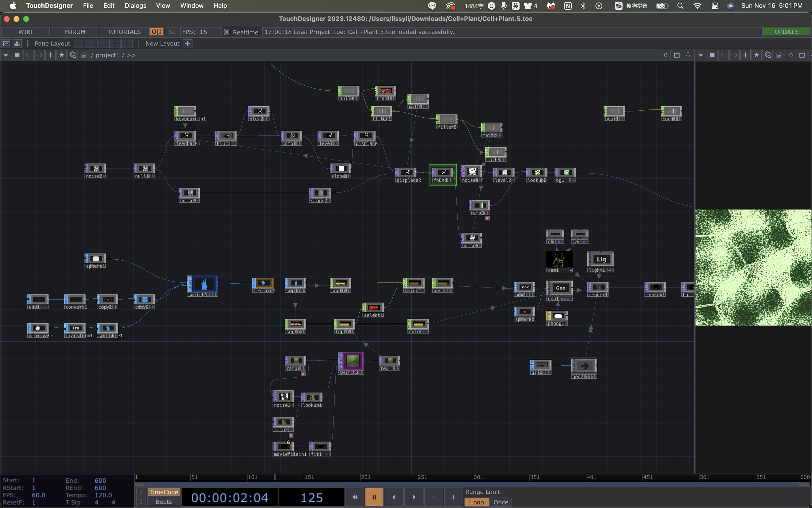Select the fbEnd node in network
The height and width of the screenshot is (508, 812).
(443, 173)
